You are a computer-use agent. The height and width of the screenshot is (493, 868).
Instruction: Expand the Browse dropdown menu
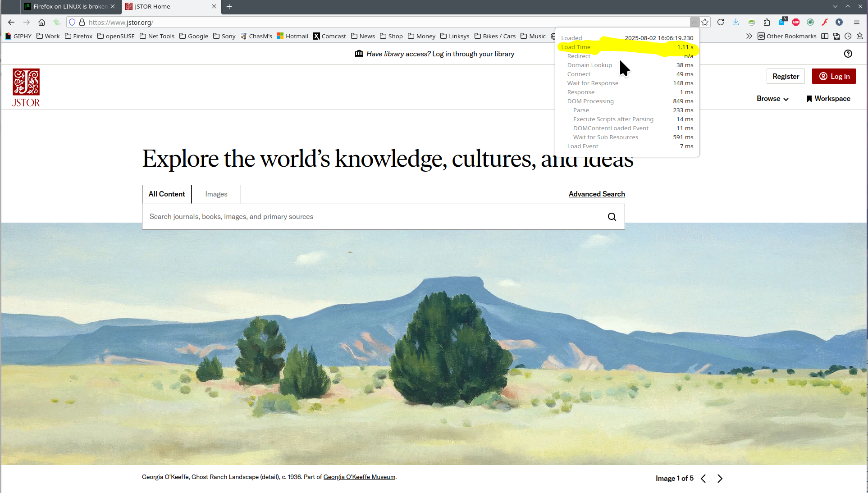[772, 99]
